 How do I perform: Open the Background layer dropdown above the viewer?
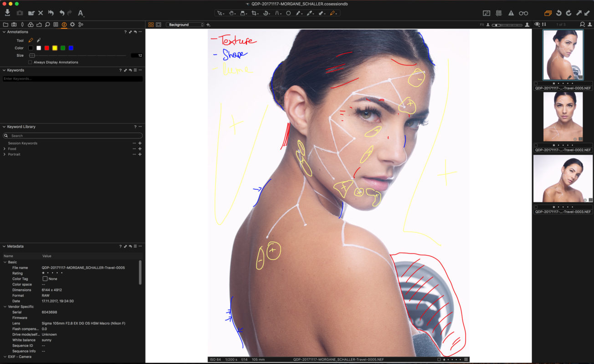pos(184,25)
